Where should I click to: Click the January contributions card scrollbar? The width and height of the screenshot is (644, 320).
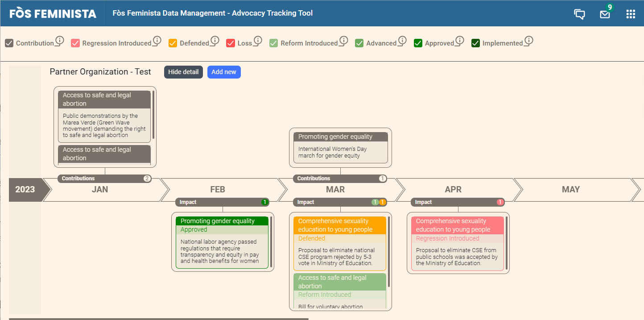[x=153, y=115]
